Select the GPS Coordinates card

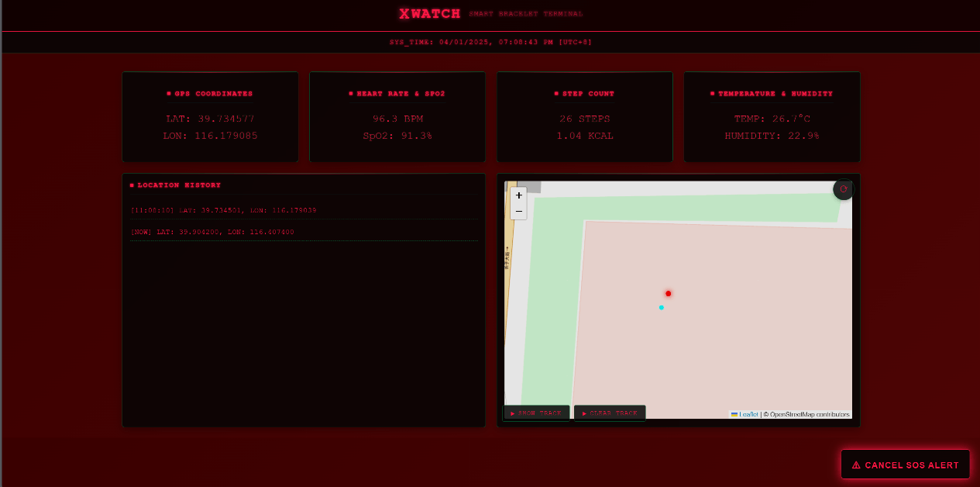coord(210,117)
